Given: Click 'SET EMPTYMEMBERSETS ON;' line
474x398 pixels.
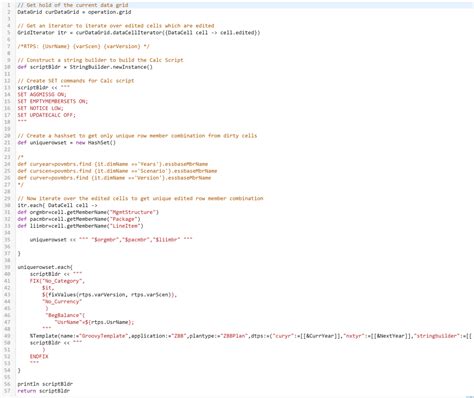Looking at the screenshot, I should click(53, 101).
